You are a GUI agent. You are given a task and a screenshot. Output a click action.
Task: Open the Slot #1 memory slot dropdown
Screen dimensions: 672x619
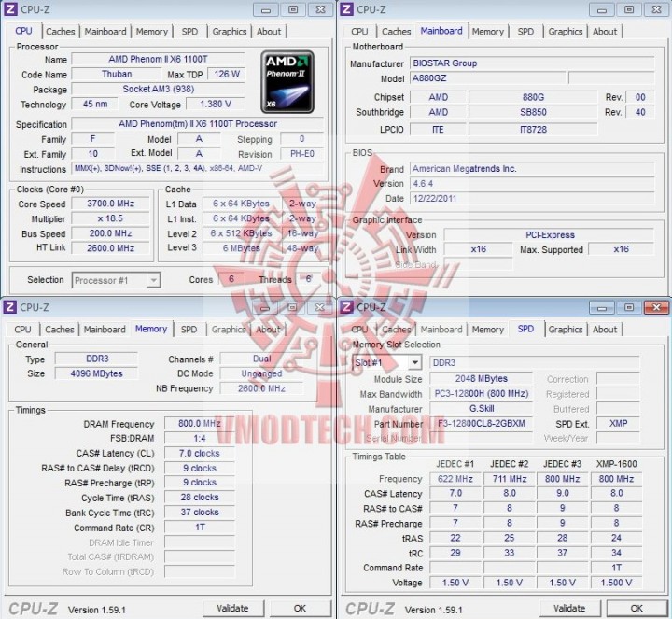point(386,362)
